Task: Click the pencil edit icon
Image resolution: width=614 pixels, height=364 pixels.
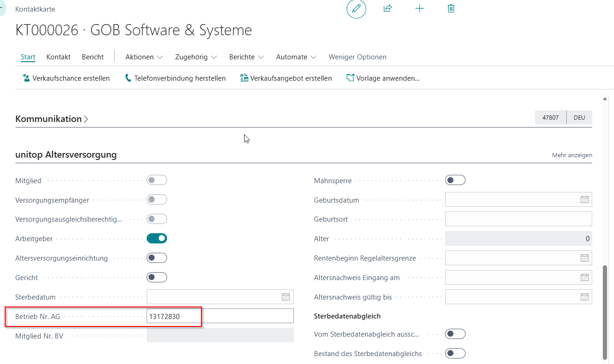Action: pyautogui.click(x=356, y=9)
